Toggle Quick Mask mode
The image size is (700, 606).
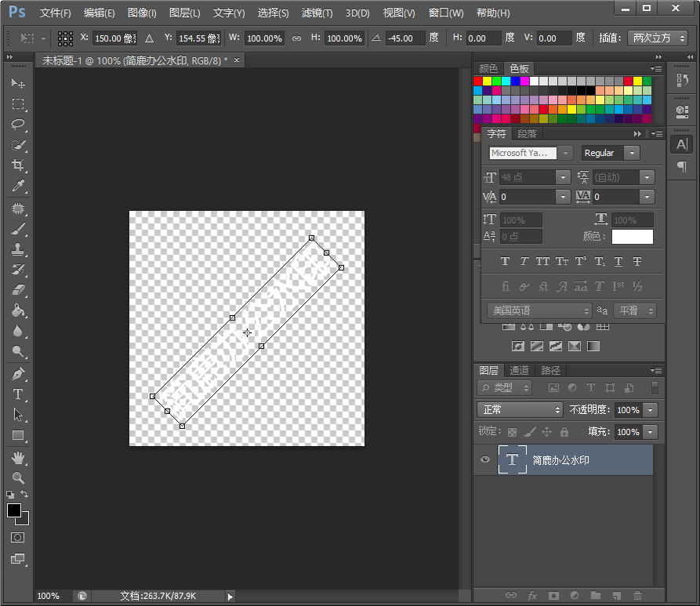[x=18, y=538]
